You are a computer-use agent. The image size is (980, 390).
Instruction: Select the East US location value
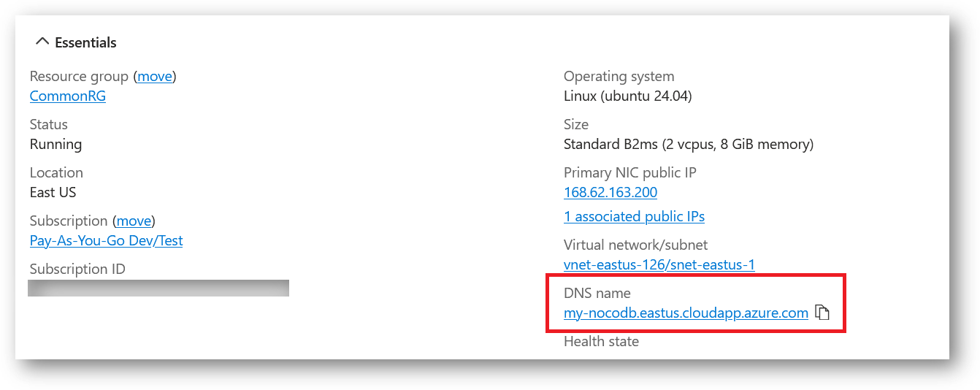[53, 192]
